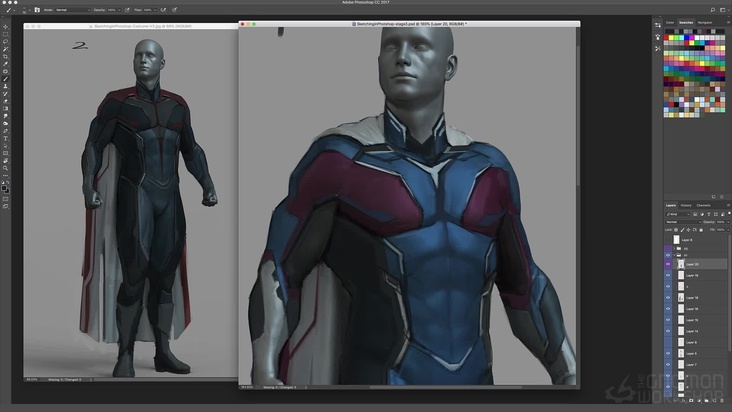732x412 pixels.
Task: Select the Move tool
Action: coord(6,27)
